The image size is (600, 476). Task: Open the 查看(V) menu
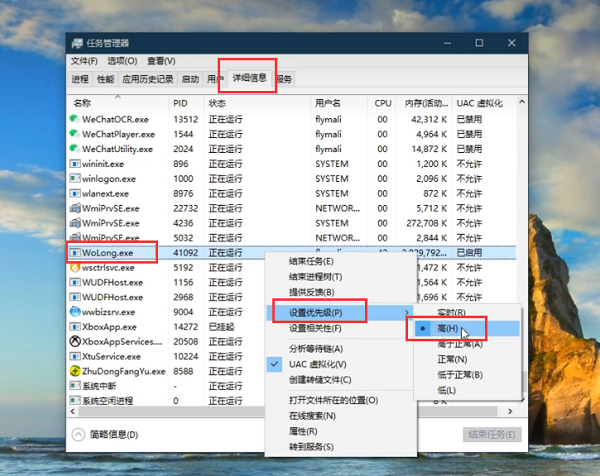[161, 61]
